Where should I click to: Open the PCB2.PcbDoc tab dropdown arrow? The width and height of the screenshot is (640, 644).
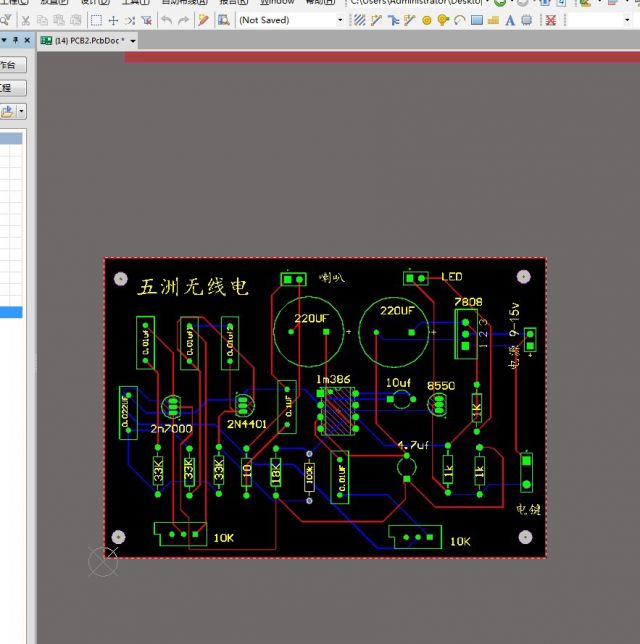133,41
